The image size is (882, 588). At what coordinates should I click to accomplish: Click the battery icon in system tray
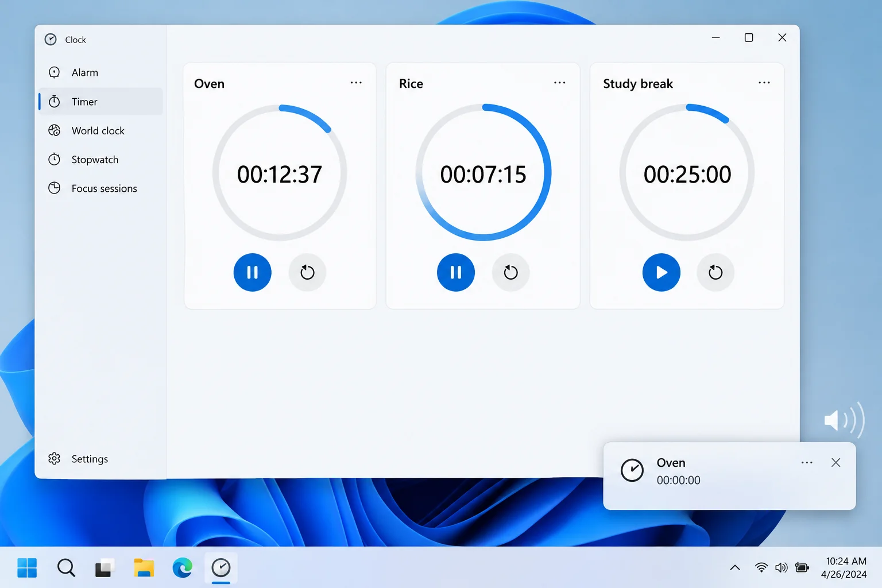(x=802, y=568)
